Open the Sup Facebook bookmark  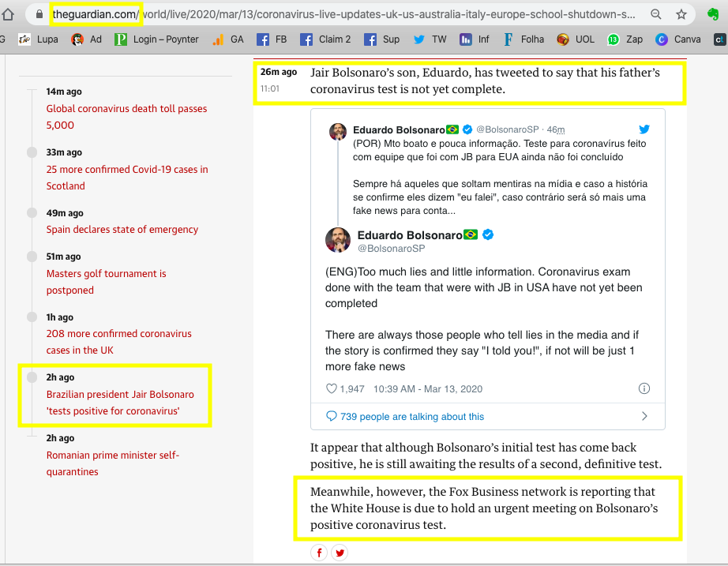tap(382, 39)
